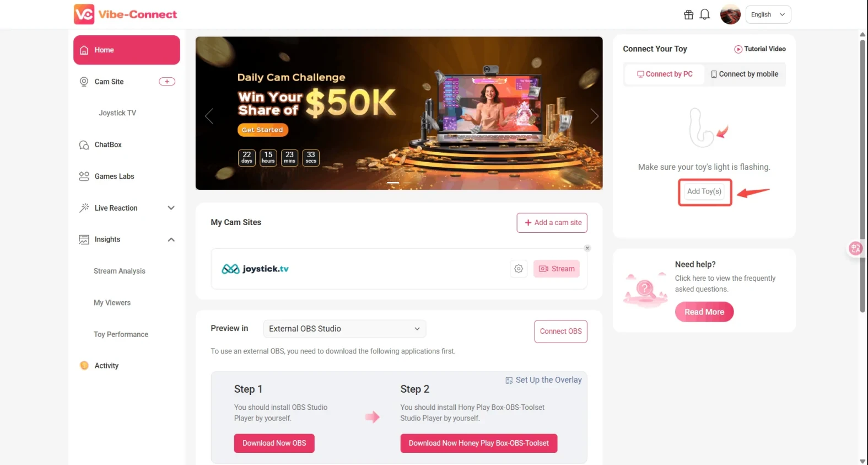This screenshot has height=465, width=868.
Task: Click the Add Toy(s) button
Action: (x=704, y=191)
